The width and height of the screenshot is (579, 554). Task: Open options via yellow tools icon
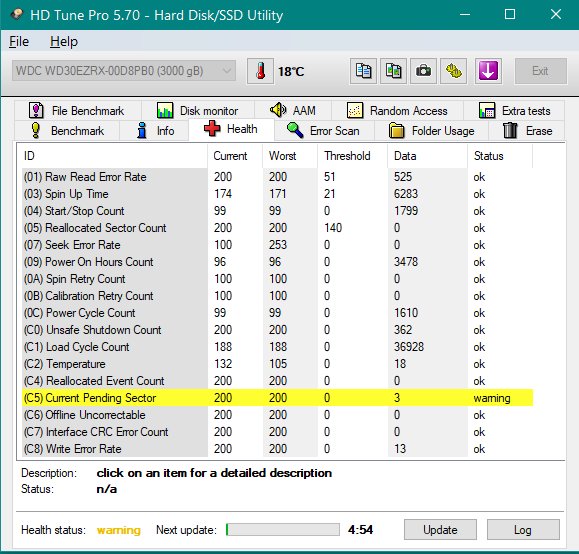[x=453, y=71]
